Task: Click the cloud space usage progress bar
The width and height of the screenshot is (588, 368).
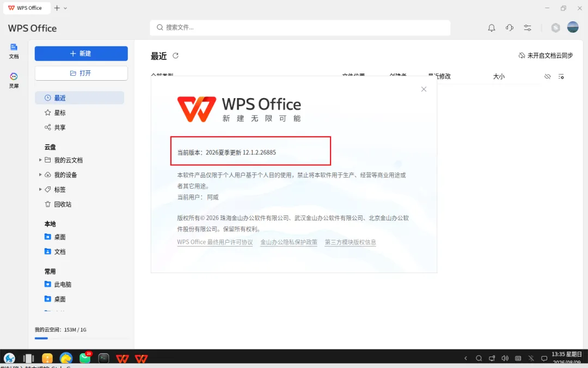Action: [x=81, y=339]
